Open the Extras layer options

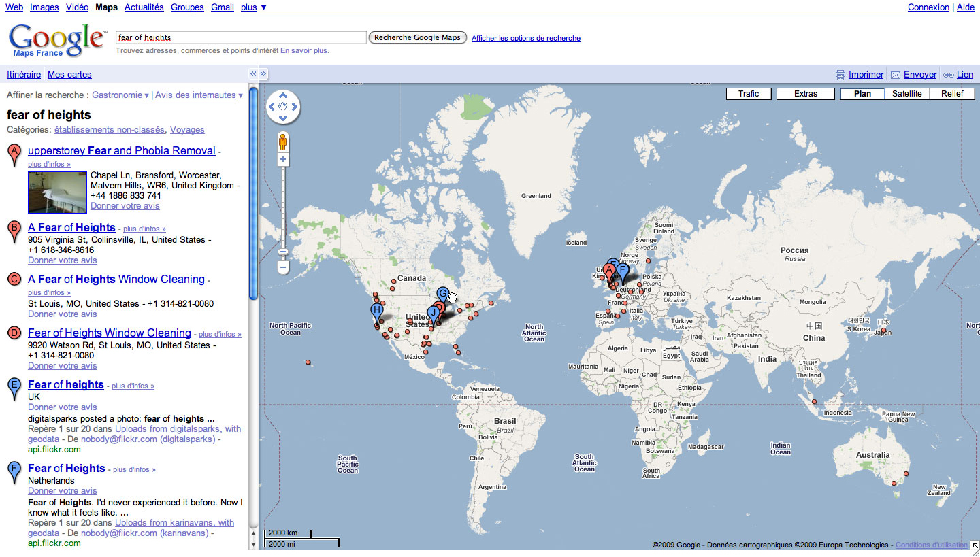click(x=806, y=94)
